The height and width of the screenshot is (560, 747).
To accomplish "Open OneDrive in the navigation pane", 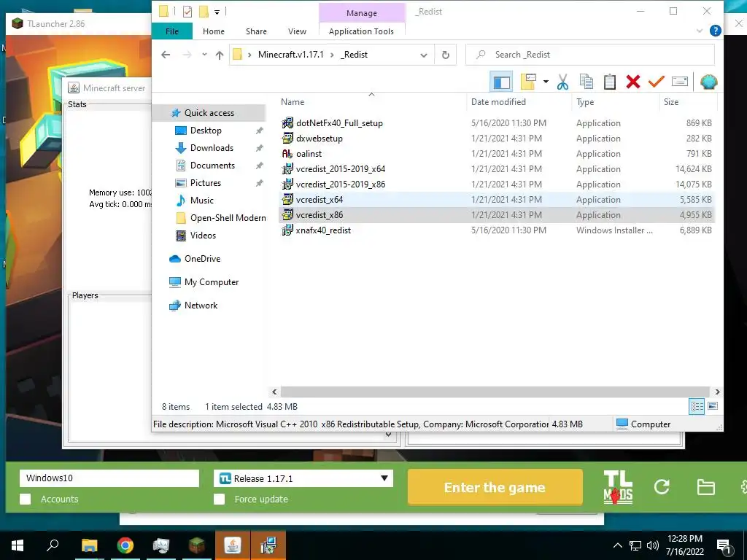I will (x=202, y=259).
